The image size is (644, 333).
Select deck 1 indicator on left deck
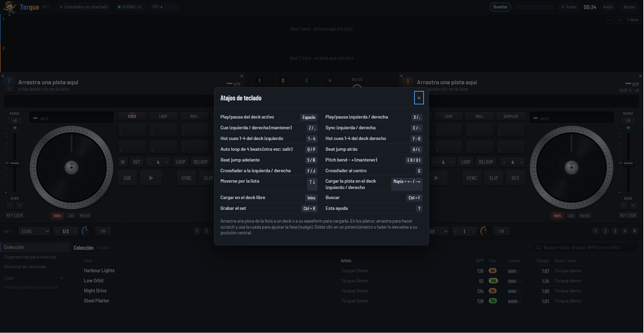click(x=9, y=81)
